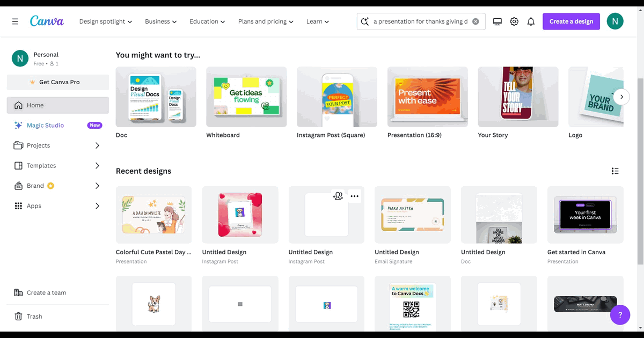Open the Canva Docs QR code design
Viewport: 644px width, 338px height.
(x=413, y=304)
